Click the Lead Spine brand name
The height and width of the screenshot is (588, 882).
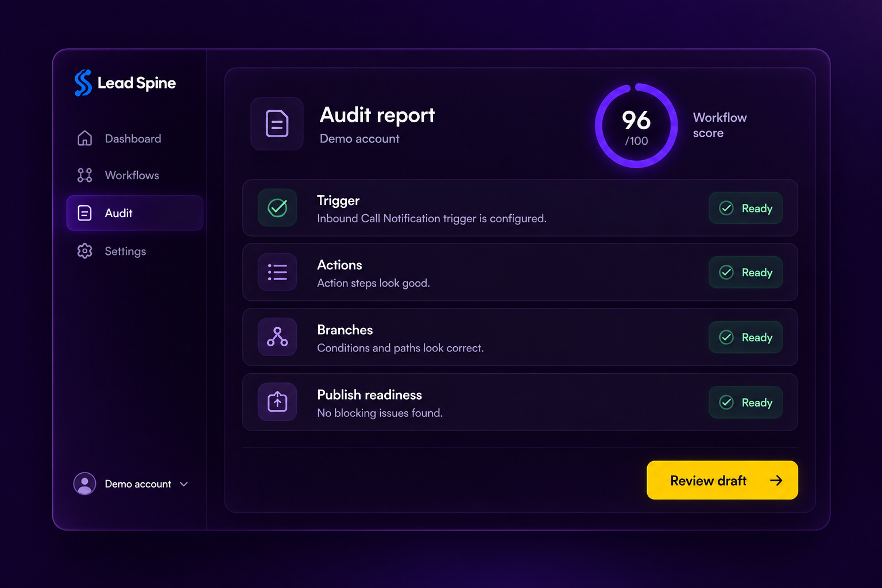(x=137, y=83)
